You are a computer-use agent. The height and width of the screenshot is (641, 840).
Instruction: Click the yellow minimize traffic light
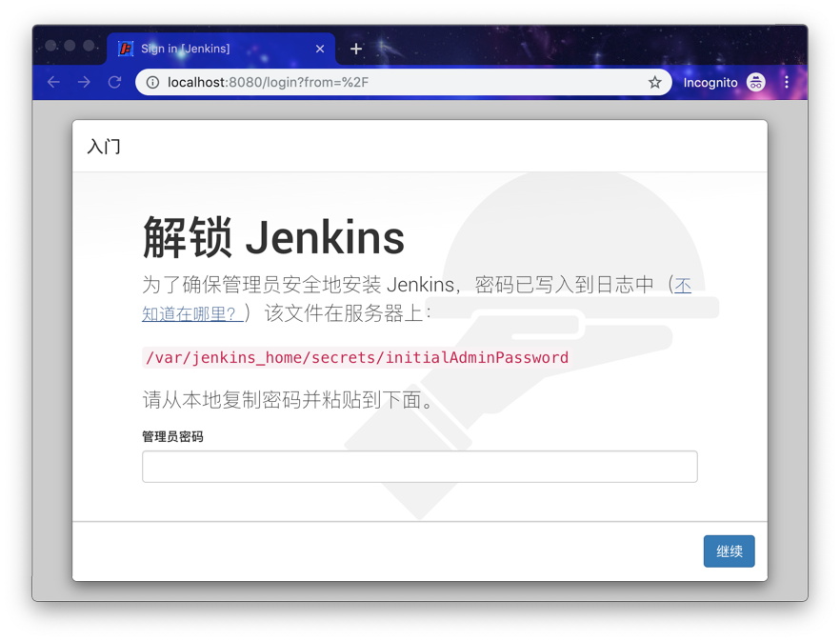click(69, 45)
